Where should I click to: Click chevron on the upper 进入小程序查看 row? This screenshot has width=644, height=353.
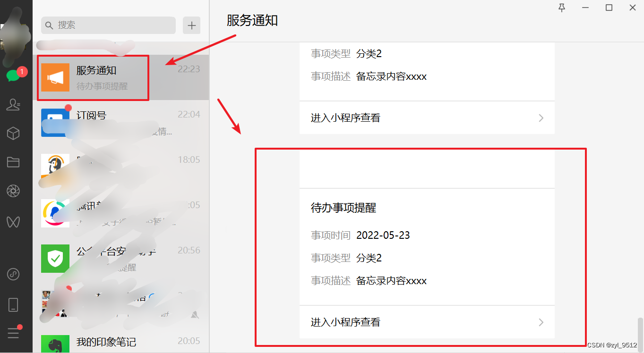tap(541, 118)
